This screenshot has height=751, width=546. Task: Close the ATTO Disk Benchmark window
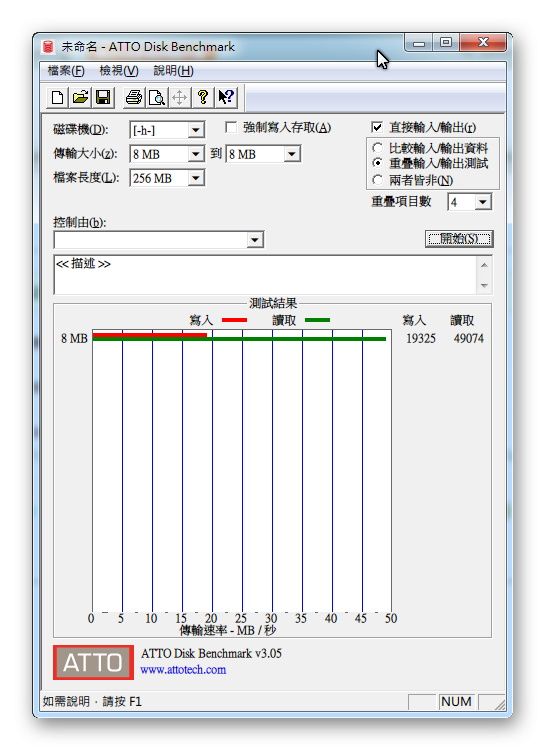click(x=483, y=43)
